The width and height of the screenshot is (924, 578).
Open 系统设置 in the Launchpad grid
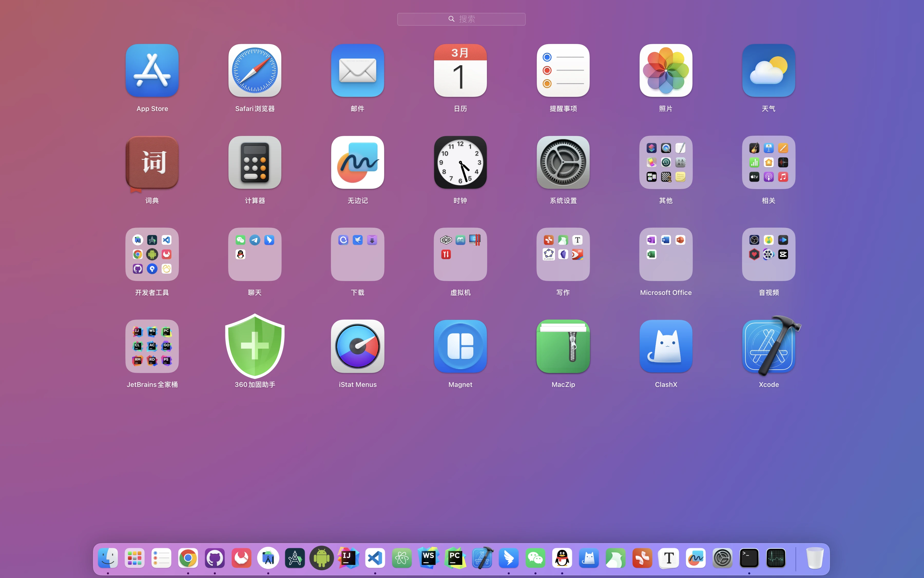tap(563, 162)
